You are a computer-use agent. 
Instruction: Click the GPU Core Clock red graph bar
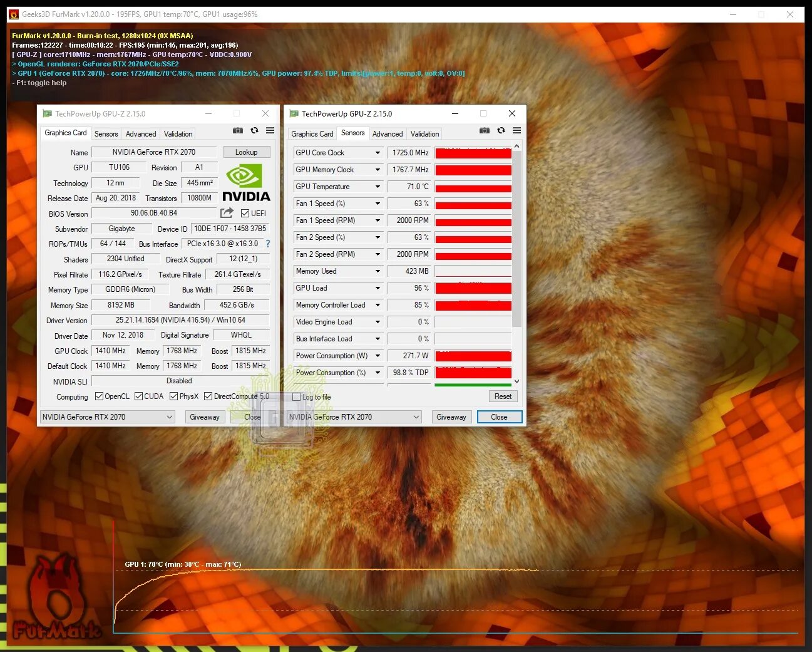pos(473,153)
